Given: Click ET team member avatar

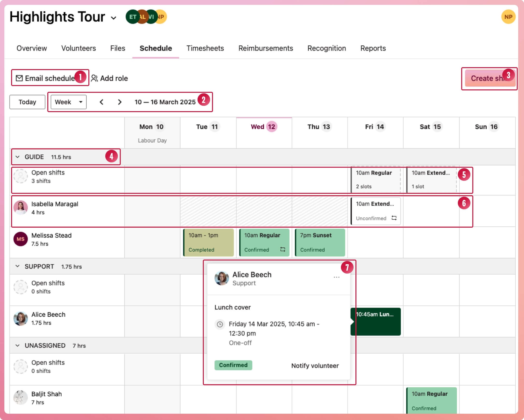Looking at the screenshot, I should (131, 17).
